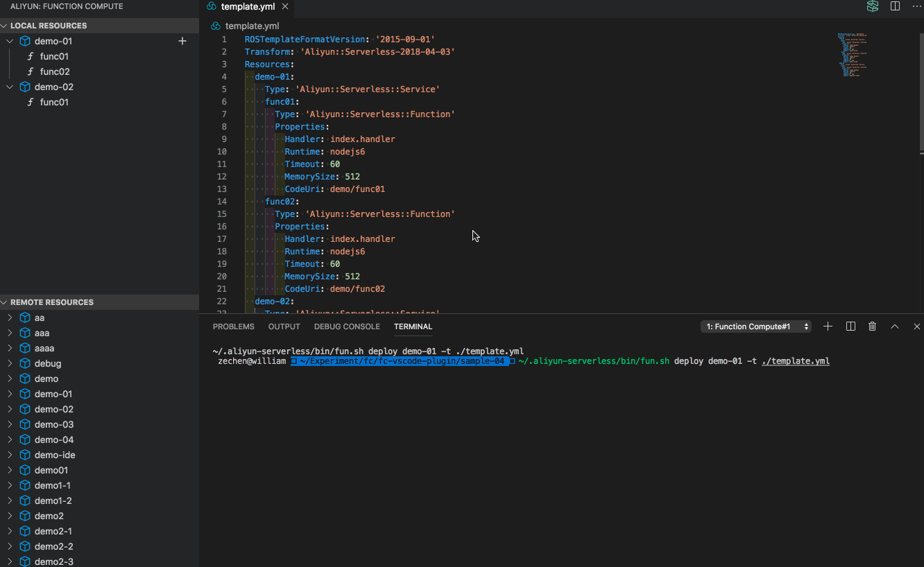This screenshot has width=924, height=567.
Task: Create a function with the plus beside demo-01
Action: click(182, 41)
